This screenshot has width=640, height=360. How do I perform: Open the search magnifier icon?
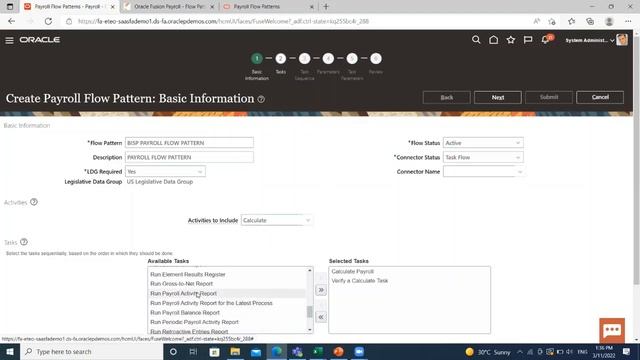pyautogui.click(x=476, y=40)
